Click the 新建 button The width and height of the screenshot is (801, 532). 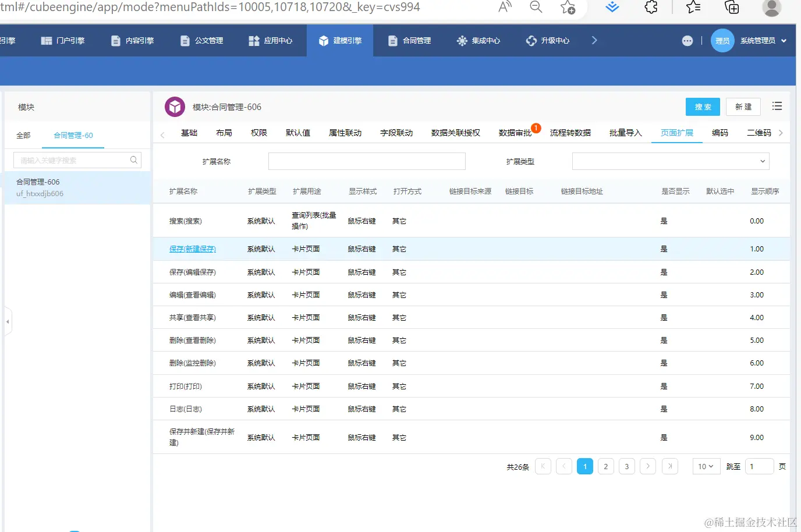point(743,107)
